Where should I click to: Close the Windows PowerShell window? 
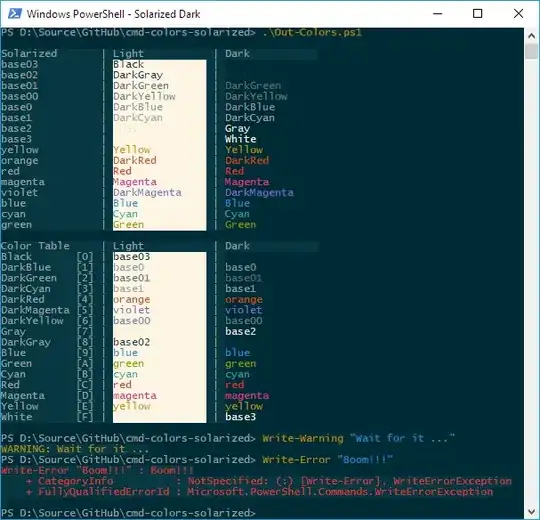(x=518, y=14)
